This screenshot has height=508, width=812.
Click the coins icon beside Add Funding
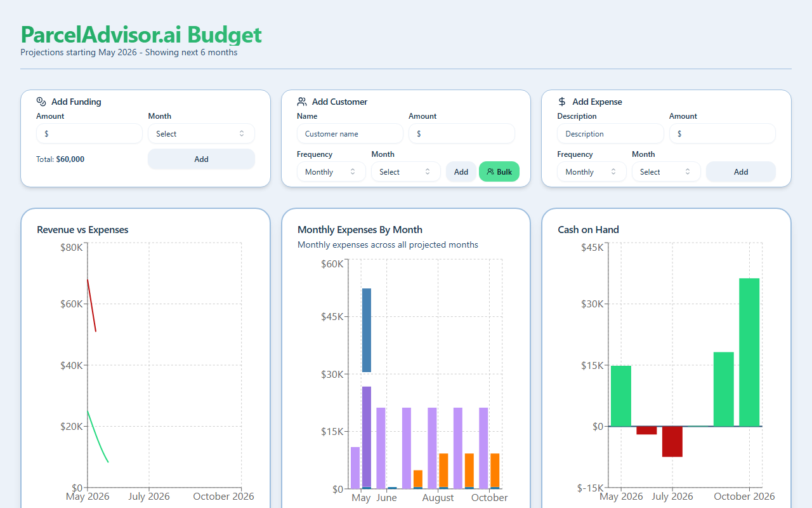(41, 102)
